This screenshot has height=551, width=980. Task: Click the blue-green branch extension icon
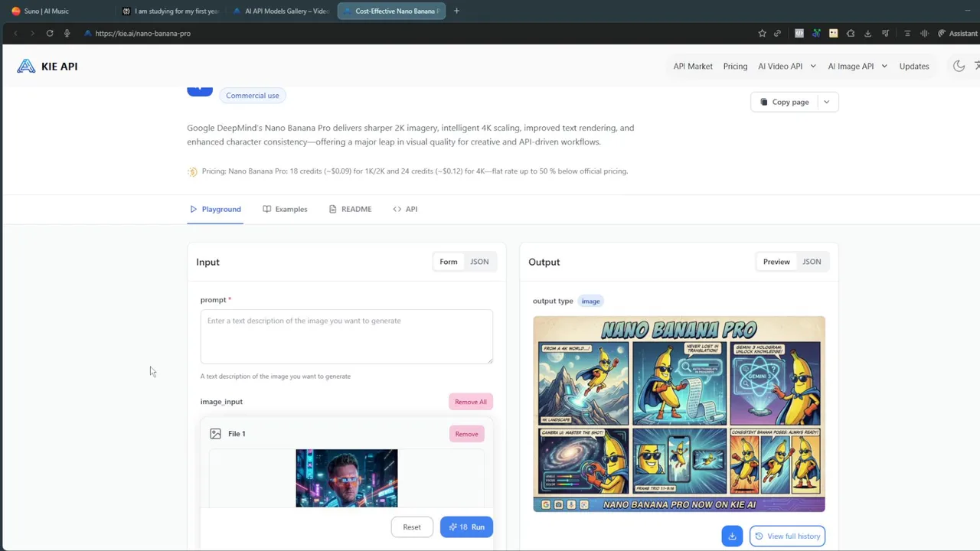coord(816,34)
